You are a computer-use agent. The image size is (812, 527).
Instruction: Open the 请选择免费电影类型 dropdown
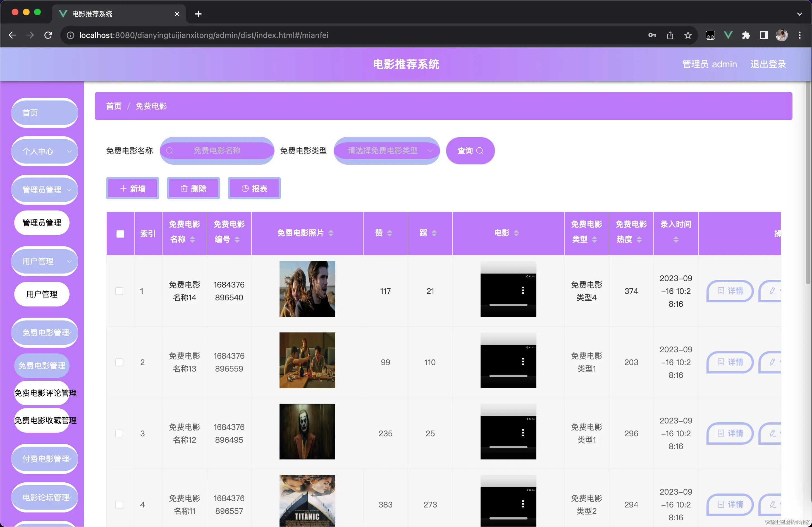coord(386,150)
